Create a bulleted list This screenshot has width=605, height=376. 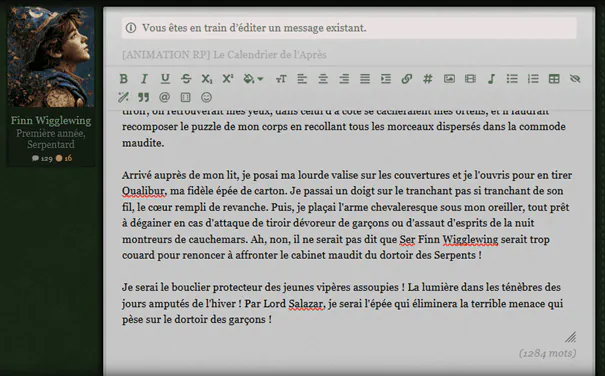(512, 79)
